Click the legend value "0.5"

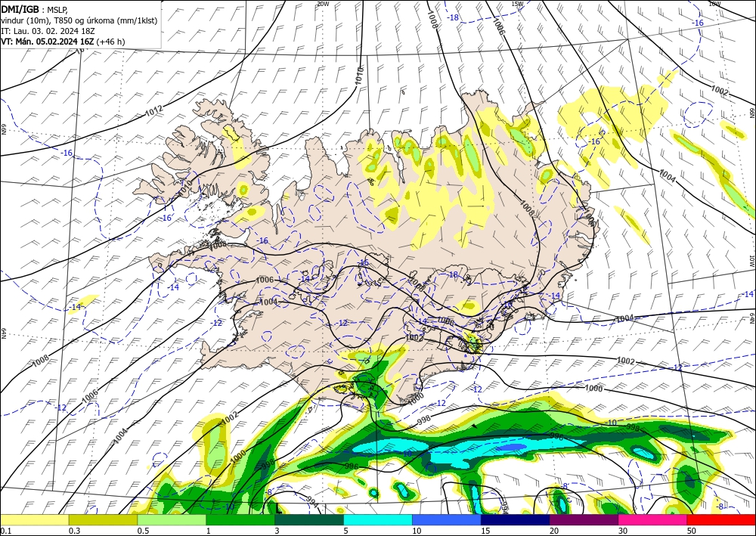(x=143, y=531)
